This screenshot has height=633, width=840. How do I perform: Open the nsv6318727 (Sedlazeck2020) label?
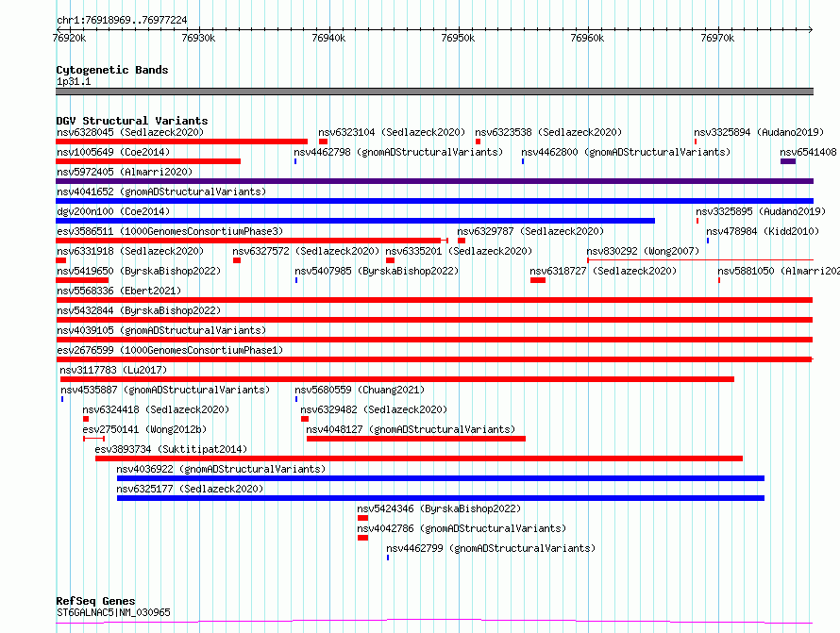(603, 271)
